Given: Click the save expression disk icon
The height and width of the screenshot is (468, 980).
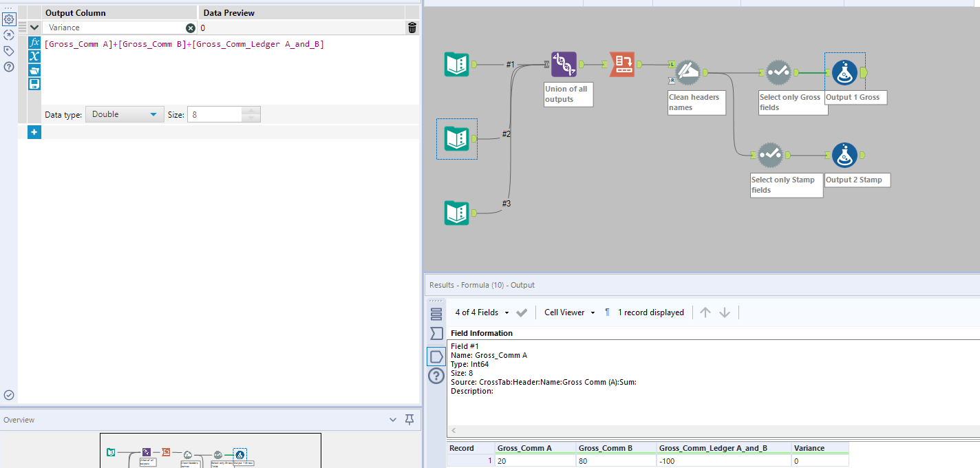Looking at the screenshot, I should pos(34,84).
